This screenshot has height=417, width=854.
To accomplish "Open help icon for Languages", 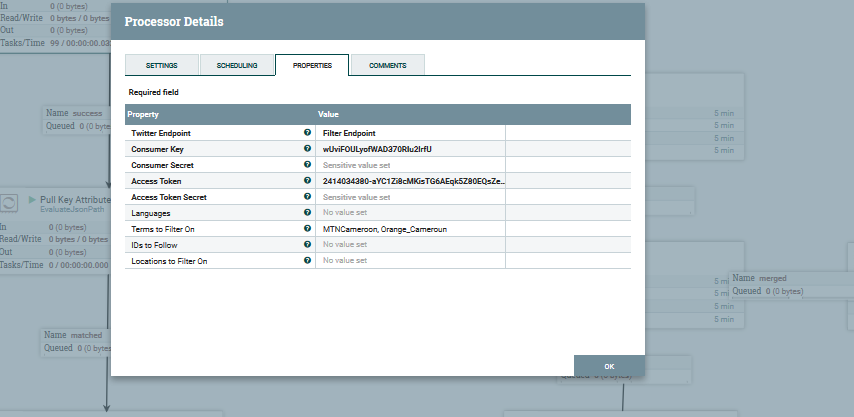I will [x=307, y=212].
